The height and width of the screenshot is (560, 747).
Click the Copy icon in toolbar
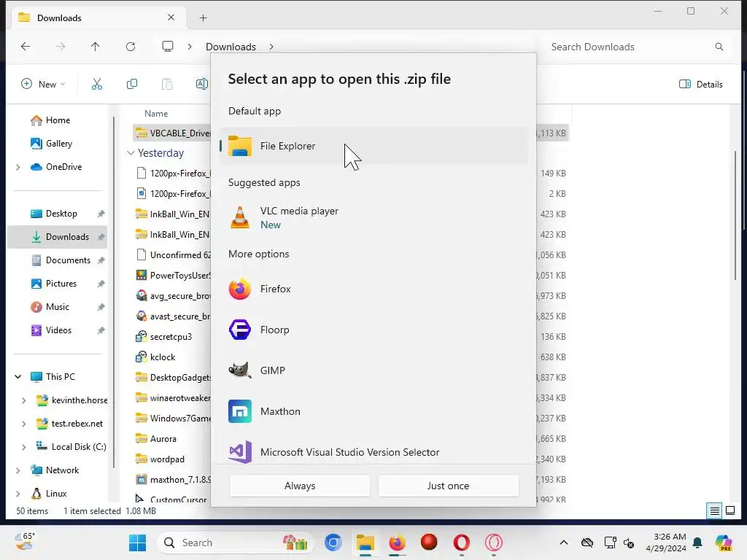pos(132,85)
